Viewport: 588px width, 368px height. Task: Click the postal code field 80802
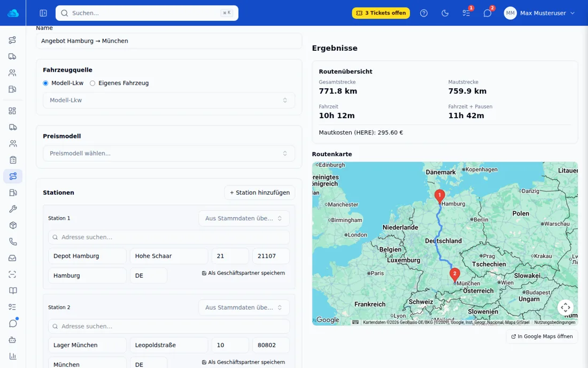tap(271, 345)
